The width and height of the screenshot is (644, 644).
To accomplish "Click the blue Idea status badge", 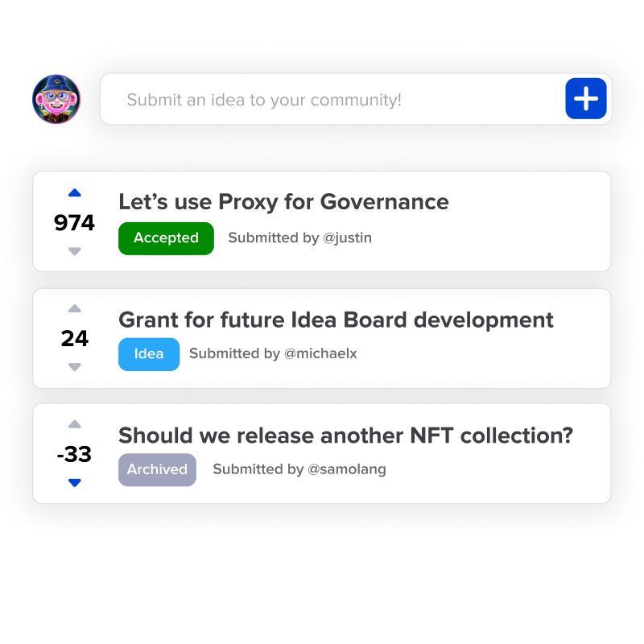I will point(149,354).
